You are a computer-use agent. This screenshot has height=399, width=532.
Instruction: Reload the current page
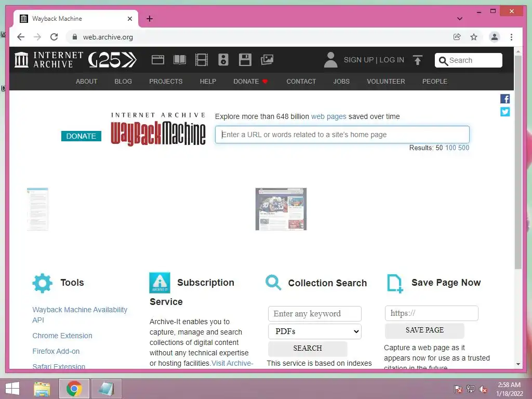click(x=54, y=37)
